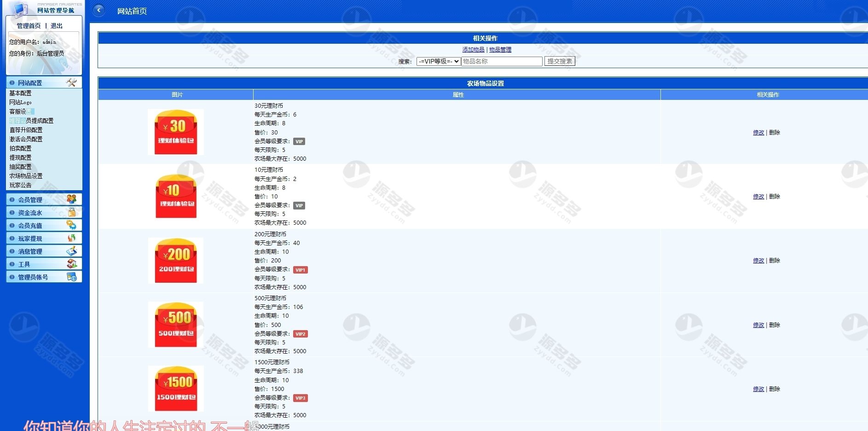
Task: Click the 提交搜索 button
Action: [560, 61]
